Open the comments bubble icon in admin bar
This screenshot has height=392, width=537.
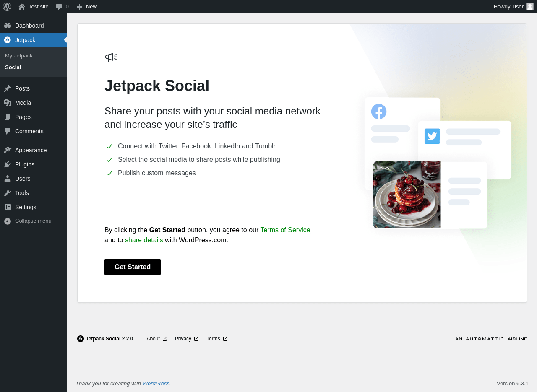coord(59,7)
